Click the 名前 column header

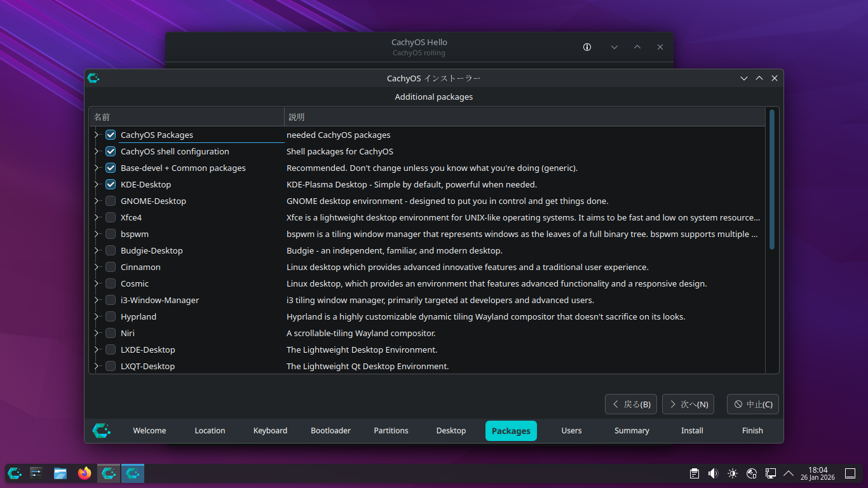pyautogui.click(x=186, y=117)
